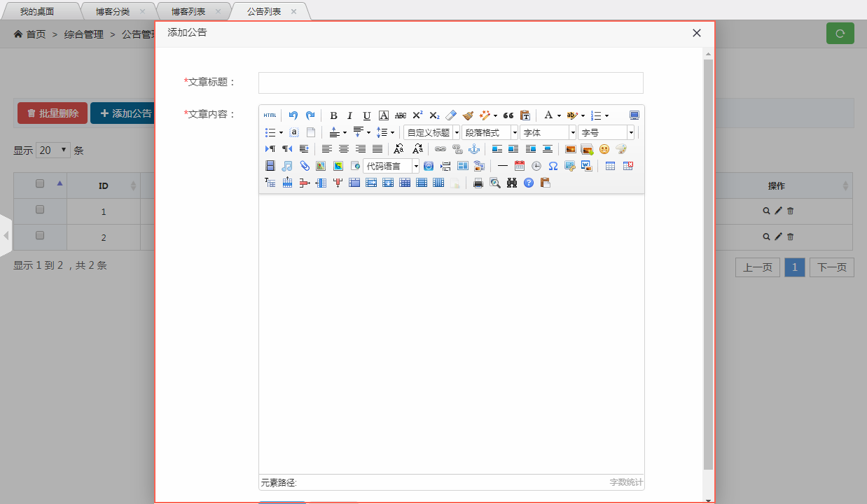The height and width of the screenshot is (504, 867).
Task: Open the 代码语言 dropdown
Action: click(x=391, y=166)
